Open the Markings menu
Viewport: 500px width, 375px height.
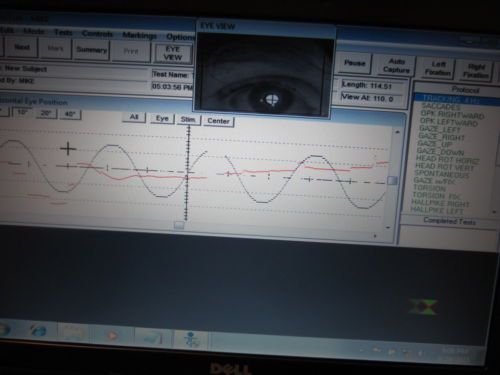pyautogui.click(x=139, y=35)
